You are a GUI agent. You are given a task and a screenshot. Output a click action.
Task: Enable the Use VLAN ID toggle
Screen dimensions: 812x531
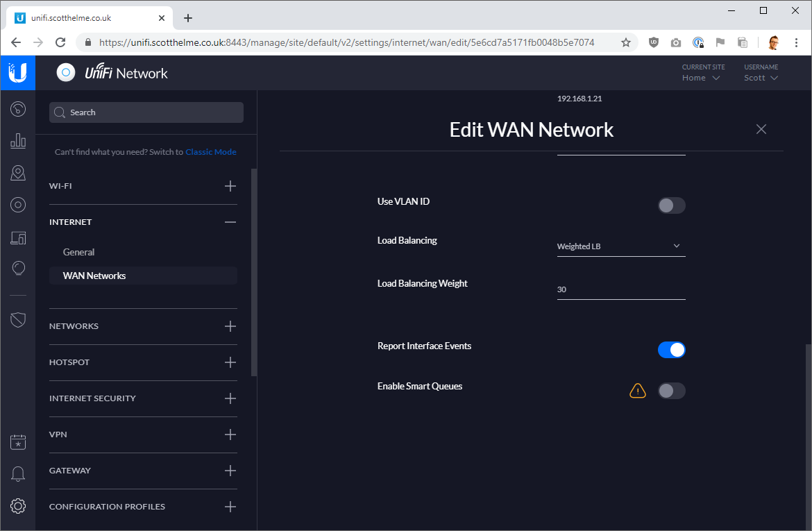(x=671, y=205)
